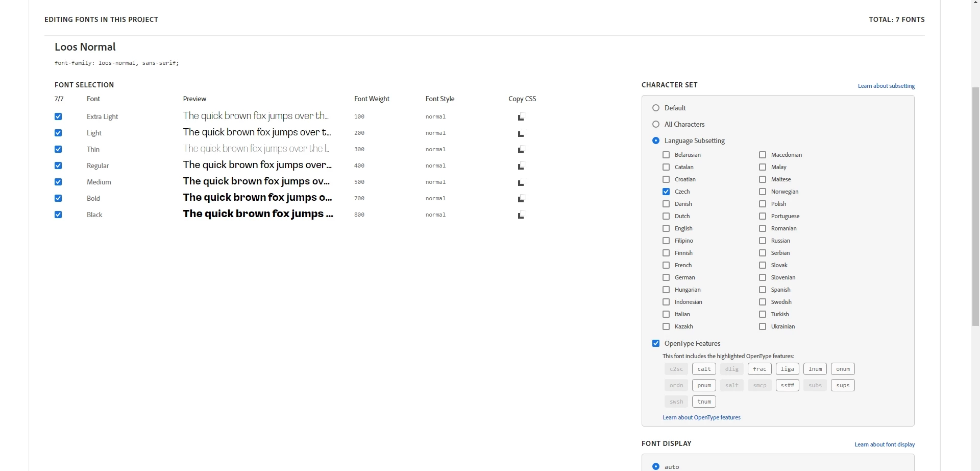Select the auto font display option

point(656,466)
